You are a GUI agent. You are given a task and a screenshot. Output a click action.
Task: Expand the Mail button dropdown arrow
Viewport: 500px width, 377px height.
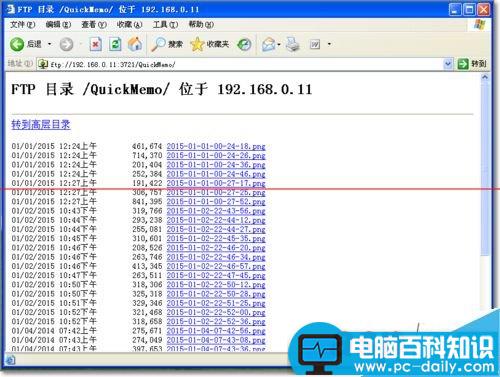click(279, 44)
